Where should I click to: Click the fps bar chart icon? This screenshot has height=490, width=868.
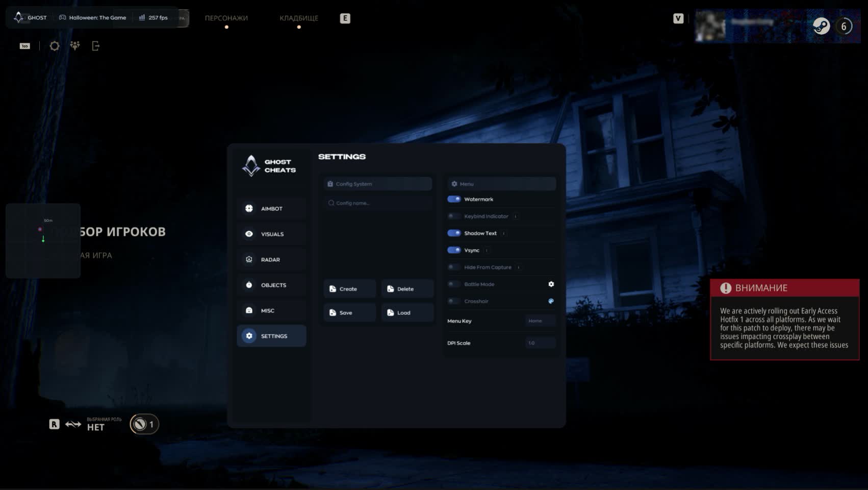click(142, 17)
